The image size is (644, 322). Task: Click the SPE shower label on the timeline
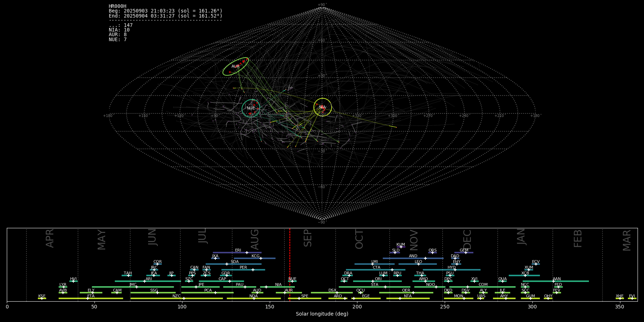coord(304,296)
